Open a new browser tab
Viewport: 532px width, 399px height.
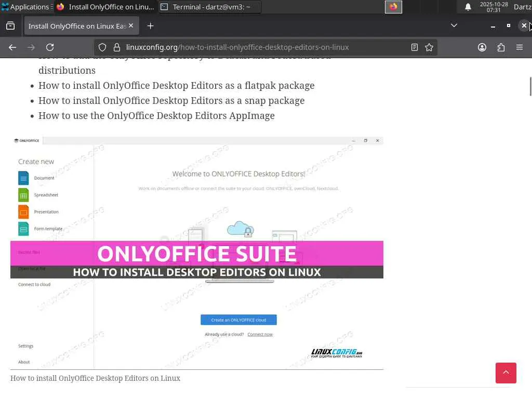[x=150, y=26]
